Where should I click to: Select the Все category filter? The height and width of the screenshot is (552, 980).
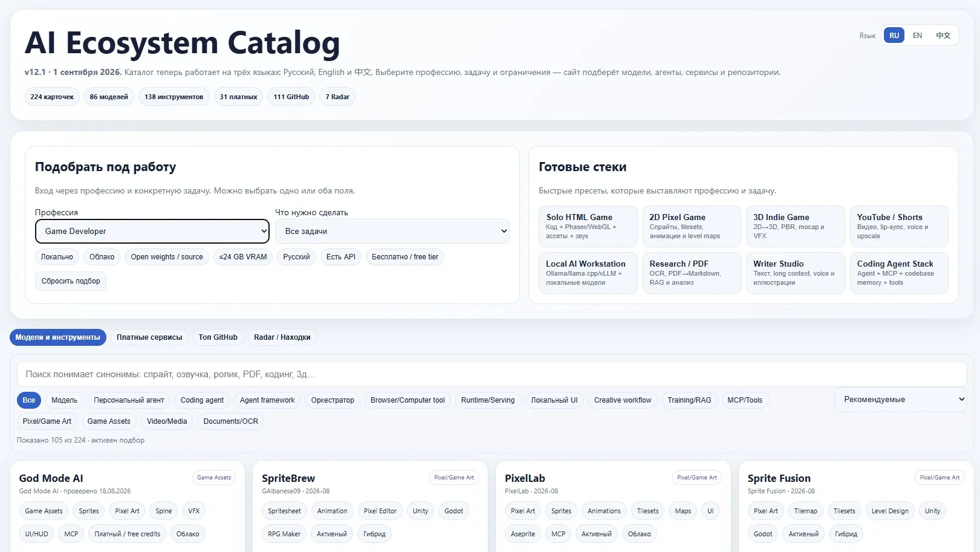point(29,400)
